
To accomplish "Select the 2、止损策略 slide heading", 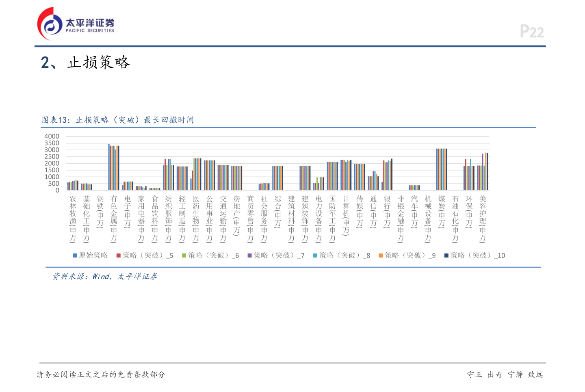I will tap(85, 63).
